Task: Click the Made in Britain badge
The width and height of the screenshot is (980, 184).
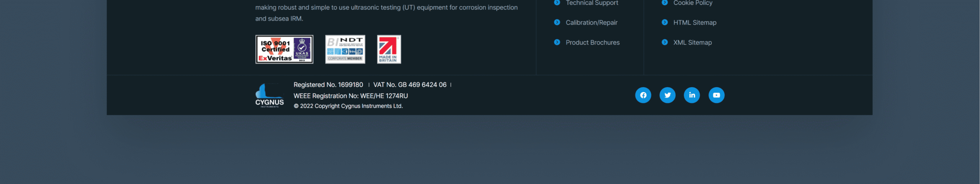Action: point(389,49)
